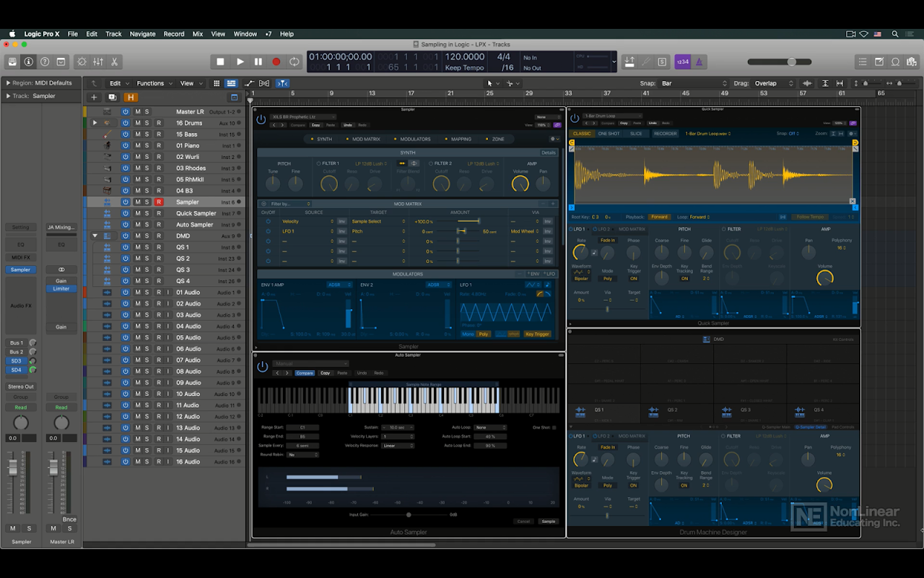Open the Scissors editors button
Screen dimensions: 924x578
(114, 62)
